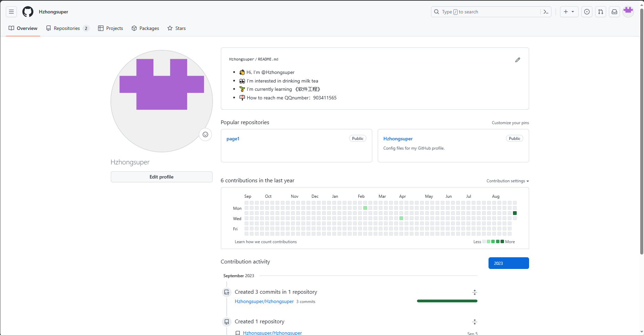Open the command palette icon
Image resolution: width=644 pixels, height=335 pixels.
[546, 12]
